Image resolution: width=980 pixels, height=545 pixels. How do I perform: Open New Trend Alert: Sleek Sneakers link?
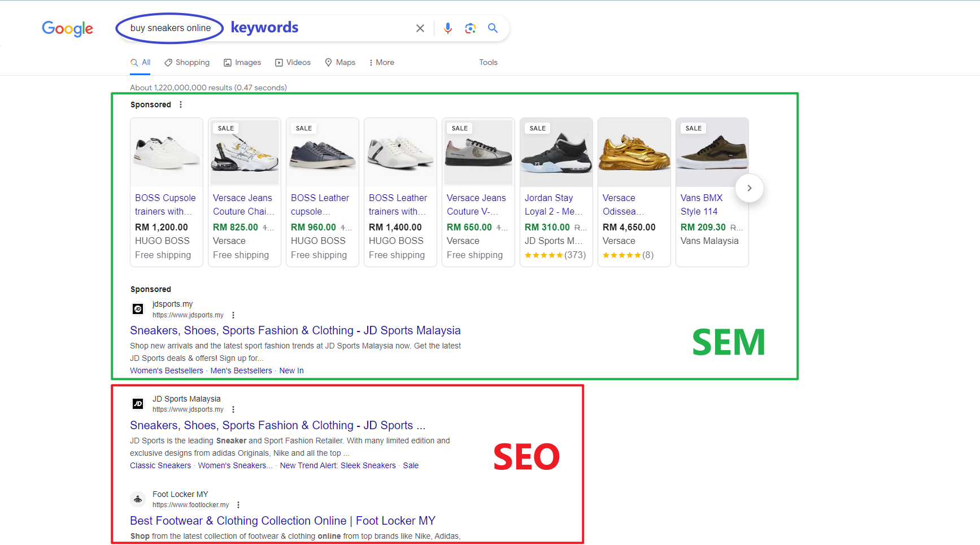[338, 465]
